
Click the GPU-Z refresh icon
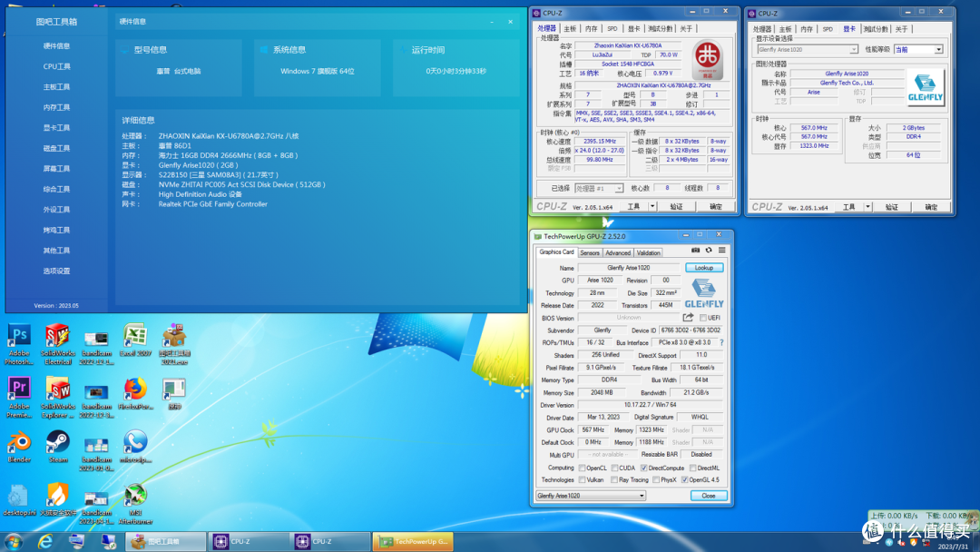tap(709, 250)
